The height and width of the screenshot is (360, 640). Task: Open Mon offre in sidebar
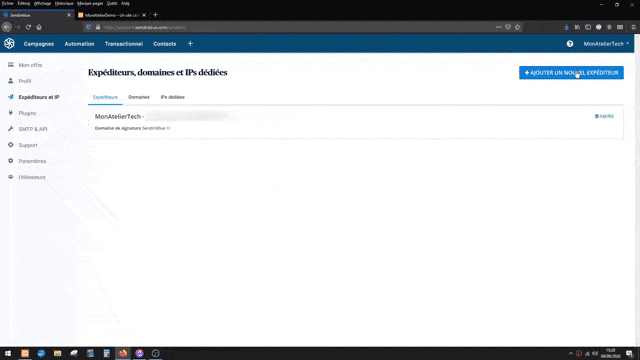[30, 65]
